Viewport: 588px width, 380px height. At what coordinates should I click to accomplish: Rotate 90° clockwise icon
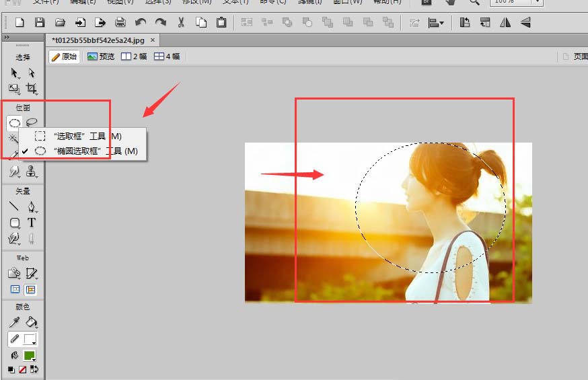[x=485, y=22]
